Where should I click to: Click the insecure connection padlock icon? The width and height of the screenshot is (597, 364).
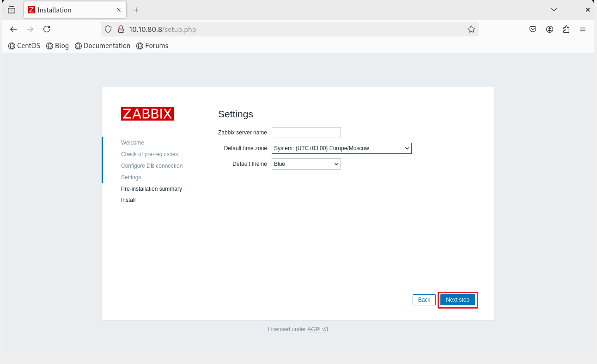[x=121, y=29]
